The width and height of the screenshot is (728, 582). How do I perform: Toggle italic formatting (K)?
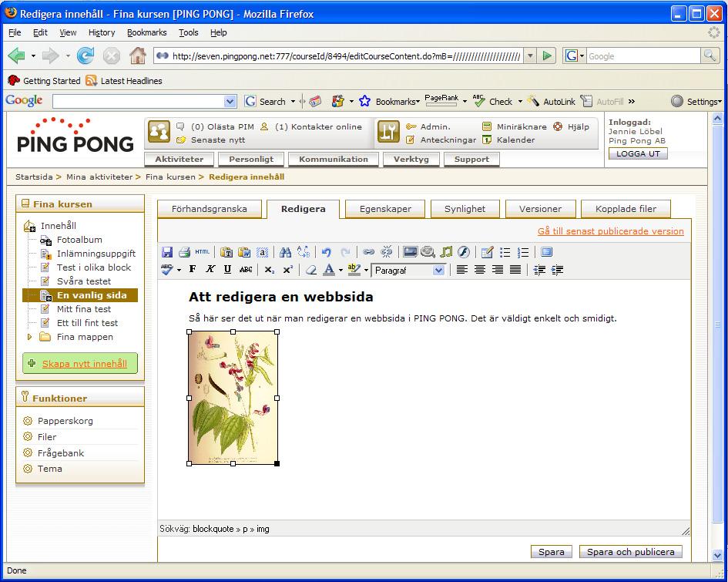pos(210,269)
